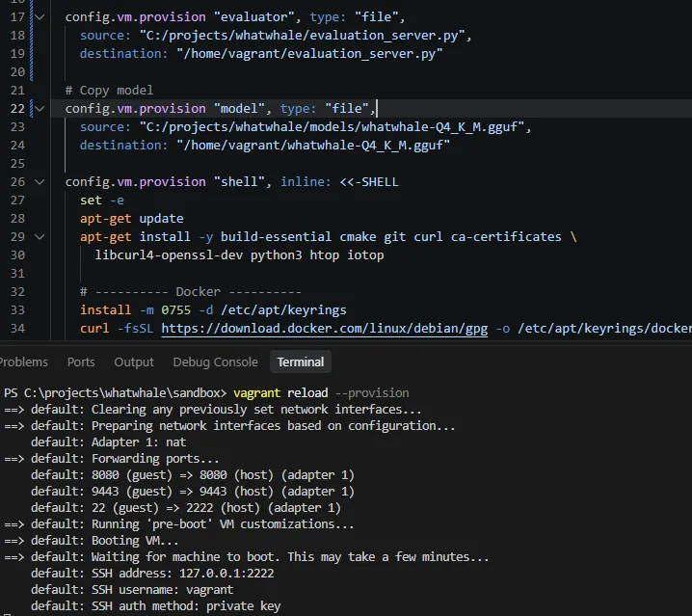Select the Terminal panel tab

pyautogui.click(x=301, y=362)
